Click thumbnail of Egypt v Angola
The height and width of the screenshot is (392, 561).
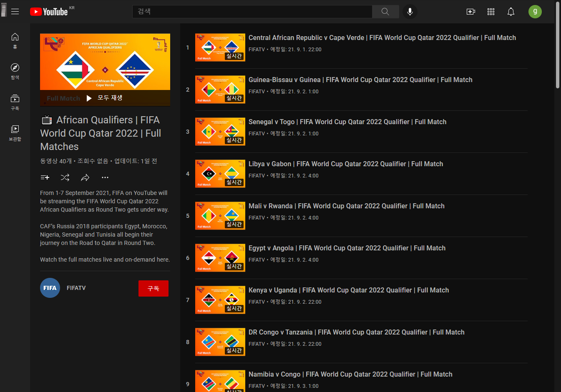[220, 258]
